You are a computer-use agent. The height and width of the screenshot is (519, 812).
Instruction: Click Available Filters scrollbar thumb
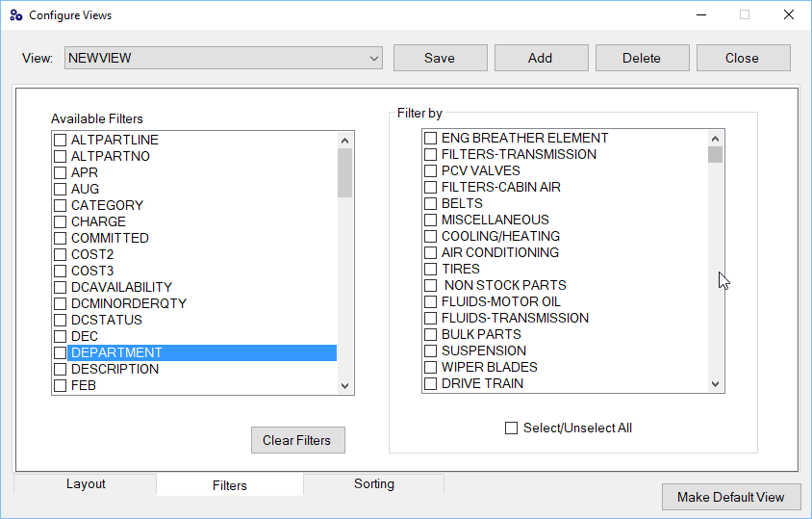(344, 172)
